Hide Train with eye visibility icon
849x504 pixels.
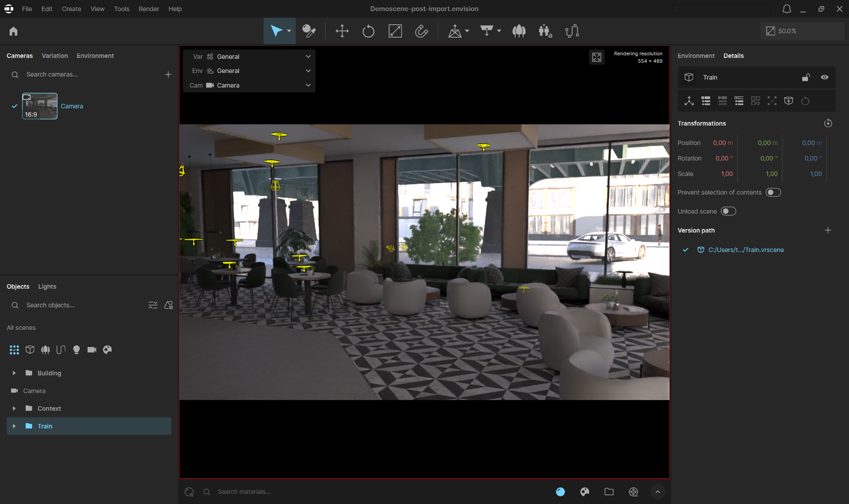click(x=825, y=77)
